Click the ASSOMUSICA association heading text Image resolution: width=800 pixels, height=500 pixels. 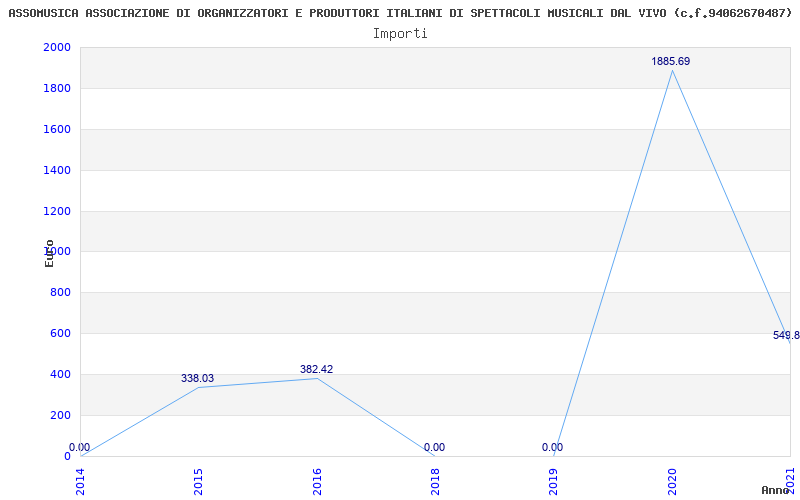(x=400, y=13)
